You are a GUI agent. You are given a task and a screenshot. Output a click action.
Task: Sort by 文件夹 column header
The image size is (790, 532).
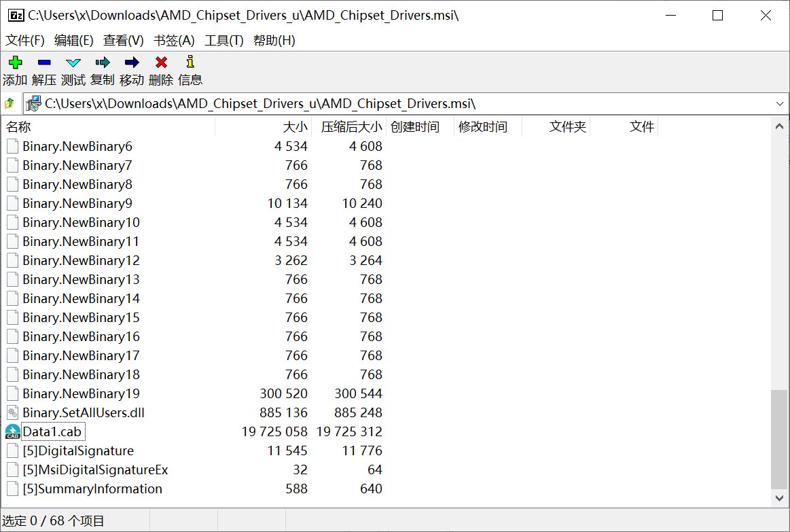[556, 126]
